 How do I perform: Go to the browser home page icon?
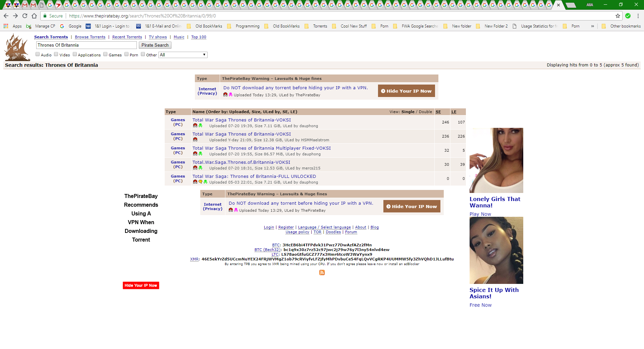click(x=34, y=16)
